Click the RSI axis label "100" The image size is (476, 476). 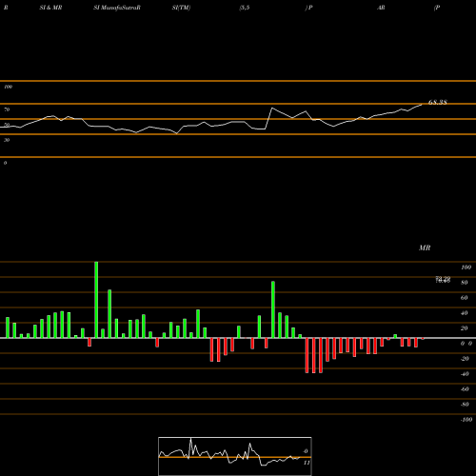click(9, 87)
